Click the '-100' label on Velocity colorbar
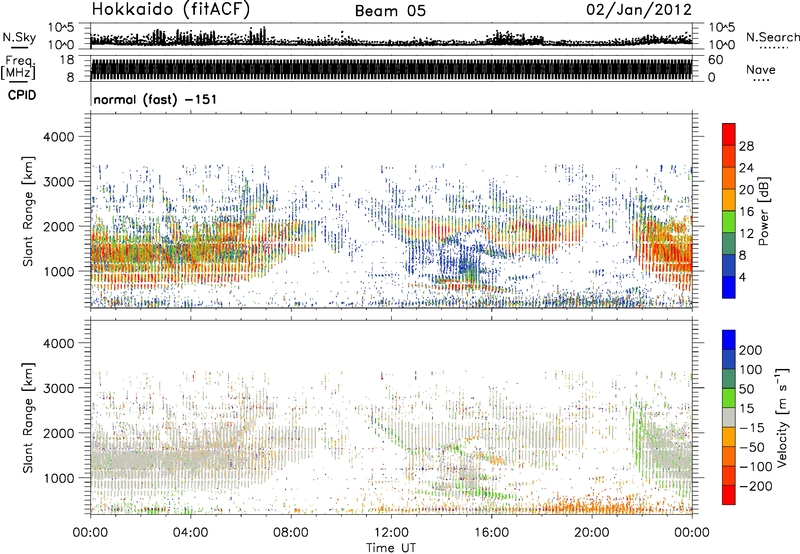The width and height of the screenshot is (800, 554). pos(755,467)
